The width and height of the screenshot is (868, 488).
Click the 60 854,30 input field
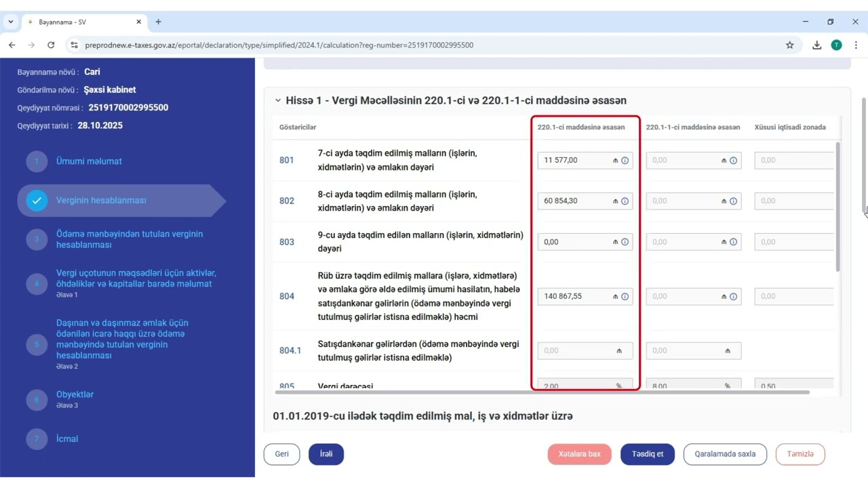coord(585,201)
